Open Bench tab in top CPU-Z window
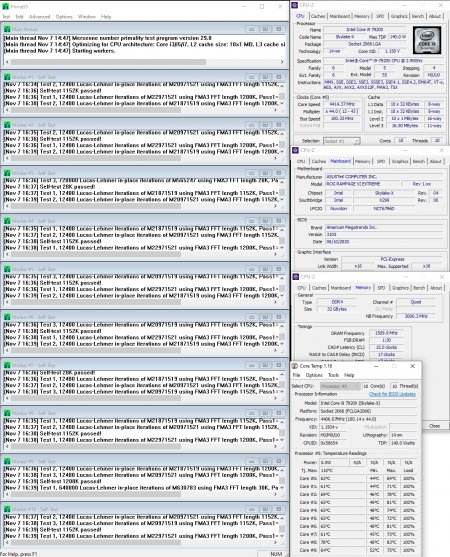This screenshot has height=557, width=450. click(418, 16)
